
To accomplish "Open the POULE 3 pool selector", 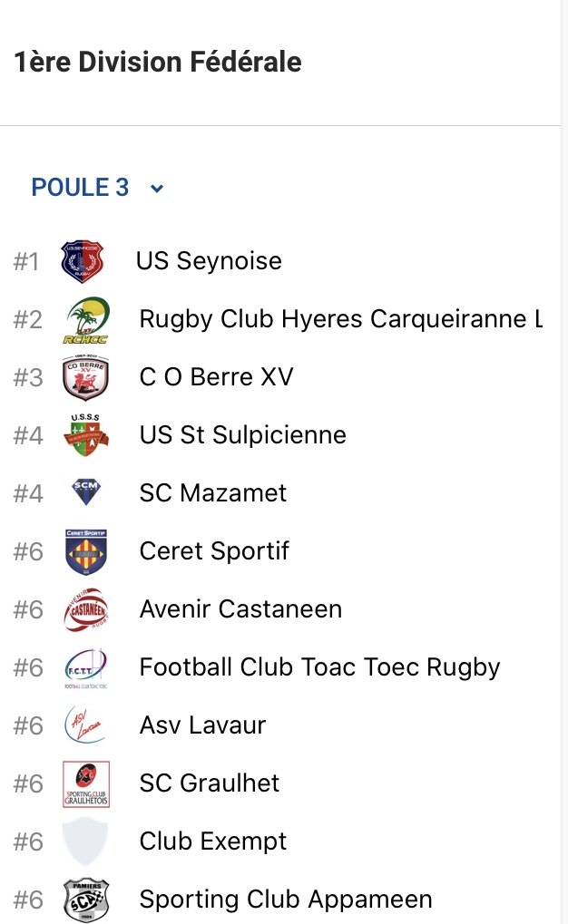I will click(x=81, y=188).
